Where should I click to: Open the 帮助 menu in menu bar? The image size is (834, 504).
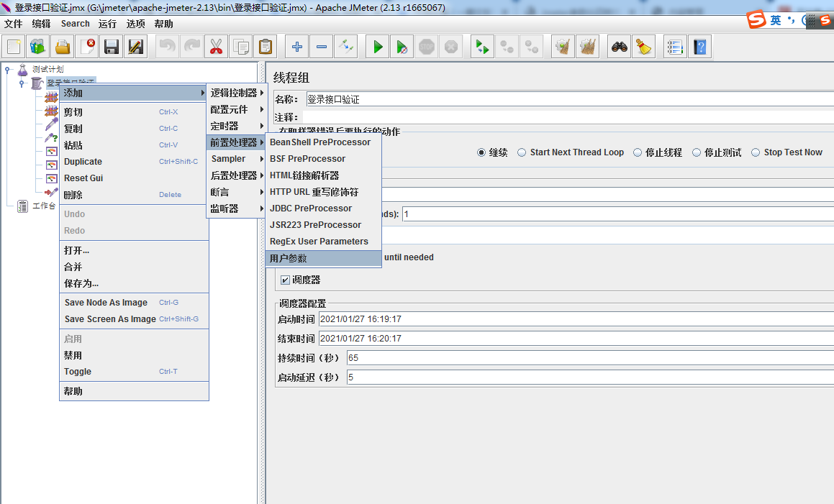(x=164, y=24)
